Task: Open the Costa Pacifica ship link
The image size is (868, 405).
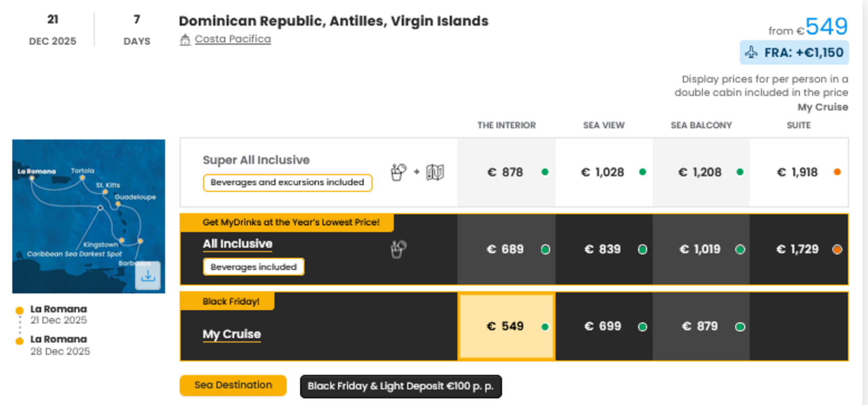Action: [234, 39]
